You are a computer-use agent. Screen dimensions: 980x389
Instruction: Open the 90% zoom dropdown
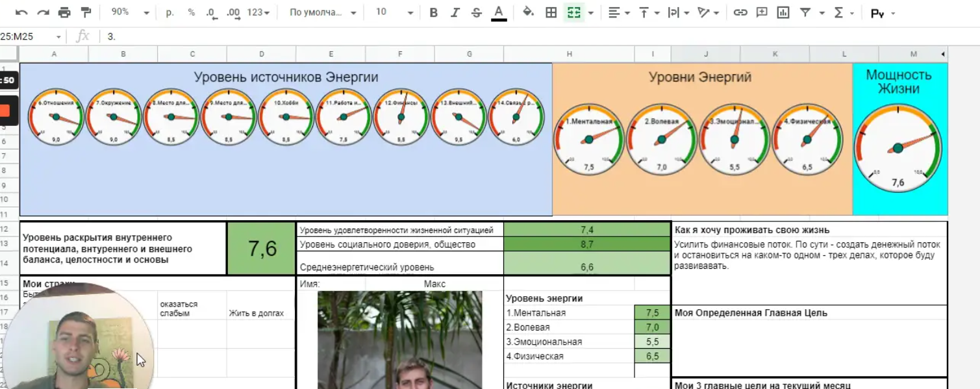click(129, 12)
